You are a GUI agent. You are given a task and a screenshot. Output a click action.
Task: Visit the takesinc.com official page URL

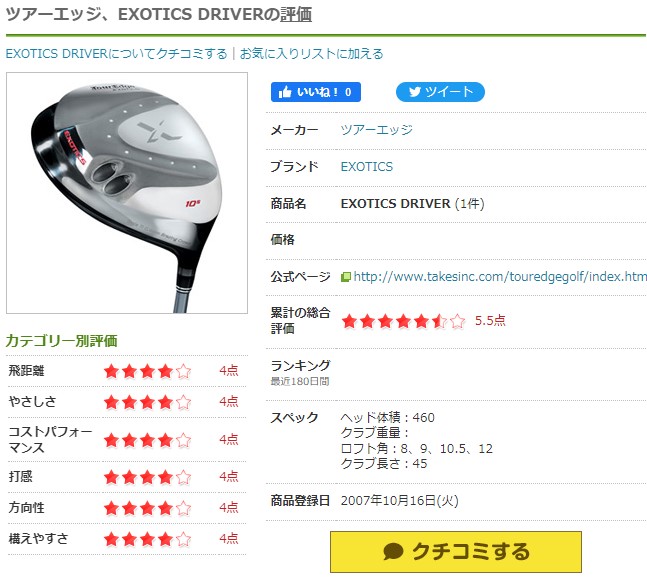pos(500,276)
